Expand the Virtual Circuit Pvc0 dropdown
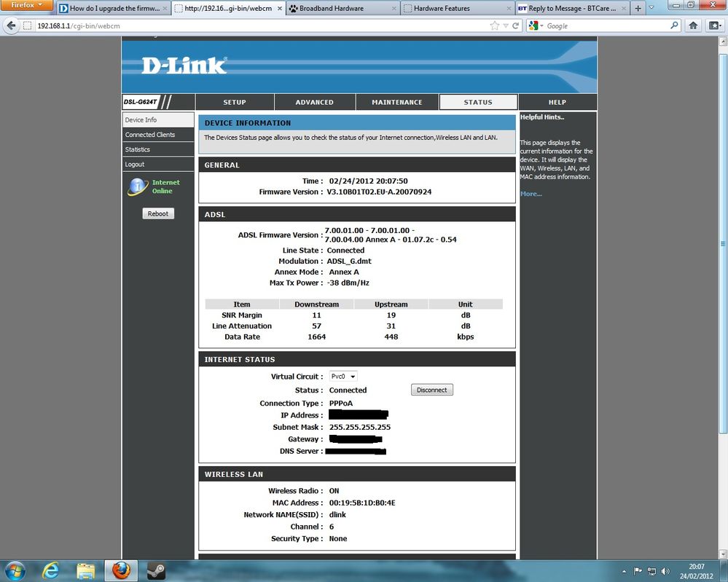The width and height of the screenshot is (728, 582). pyautogui.click(x=343, y=377)
